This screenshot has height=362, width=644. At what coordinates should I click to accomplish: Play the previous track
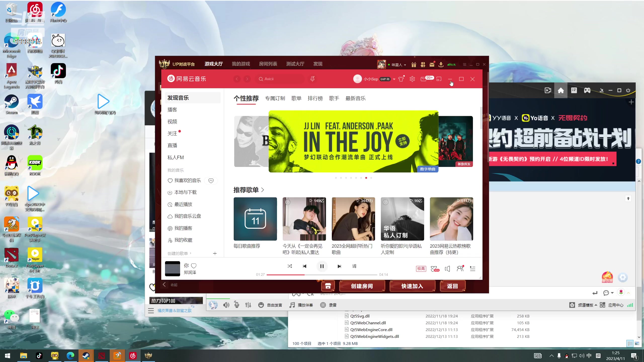[x=305, y=266]
